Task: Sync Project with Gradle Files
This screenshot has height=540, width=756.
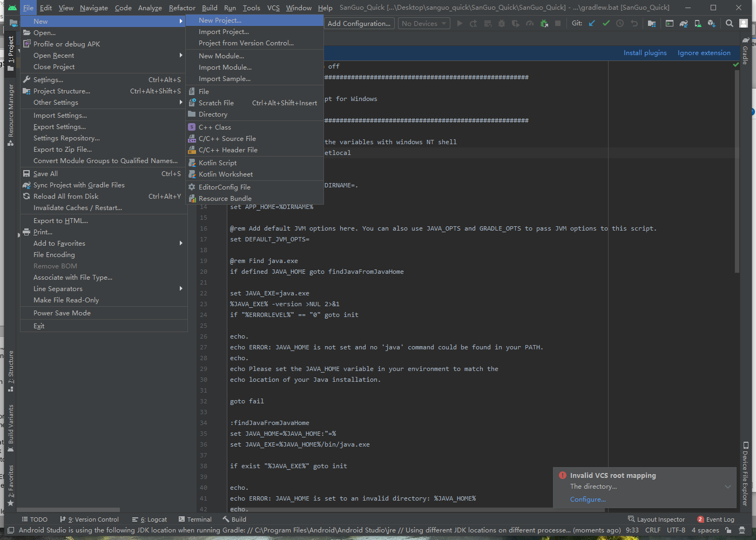Action: click(104, 185)
